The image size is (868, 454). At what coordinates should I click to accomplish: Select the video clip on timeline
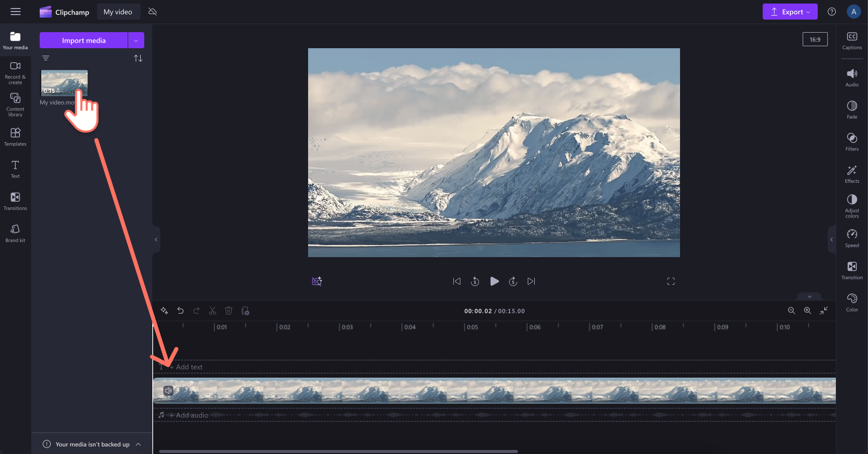click(495, 391)
